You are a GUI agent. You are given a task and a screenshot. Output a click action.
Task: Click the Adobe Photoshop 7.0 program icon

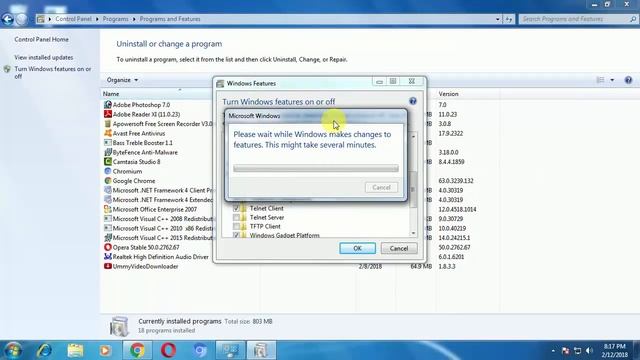click(x=108, y=105)
